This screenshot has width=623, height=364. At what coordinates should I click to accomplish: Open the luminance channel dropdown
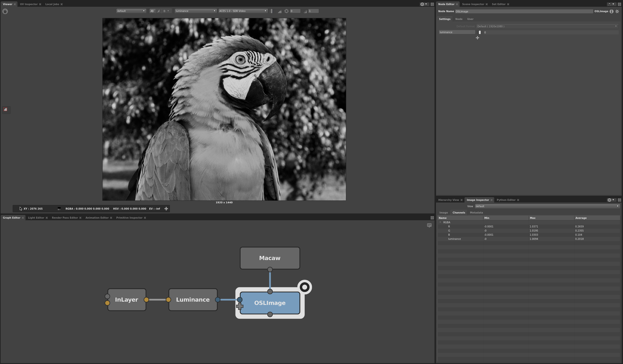point(195,11)
